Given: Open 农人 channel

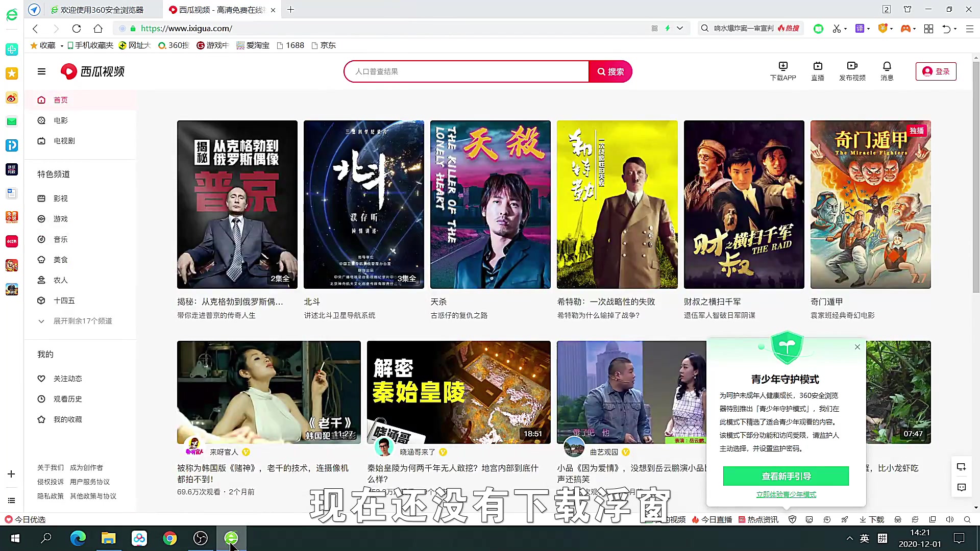Looking at the screenshot, I should point(81,280).
